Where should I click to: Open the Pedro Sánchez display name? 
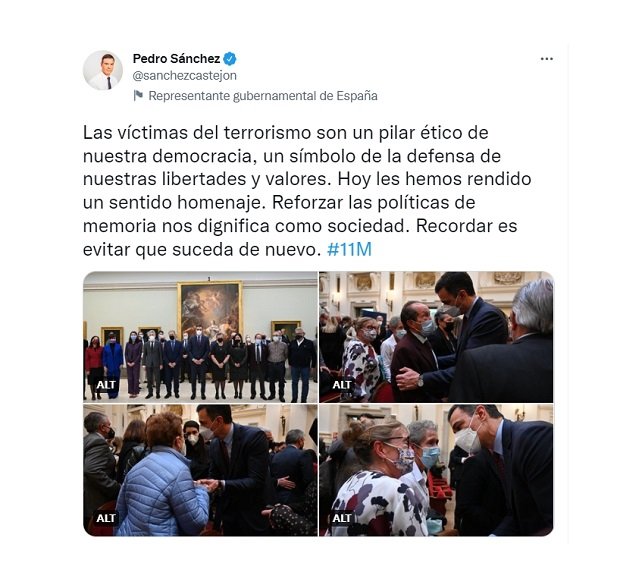[176, 59]
